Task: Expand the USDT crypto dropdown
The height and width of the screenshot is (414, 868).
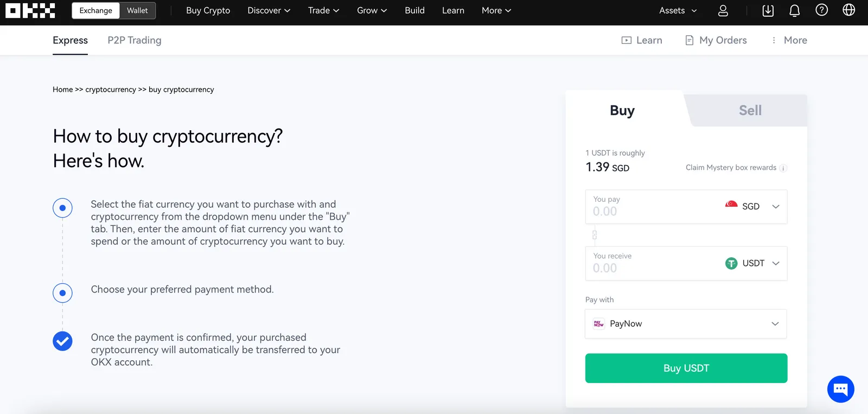Action: click(x=752, y=263)
